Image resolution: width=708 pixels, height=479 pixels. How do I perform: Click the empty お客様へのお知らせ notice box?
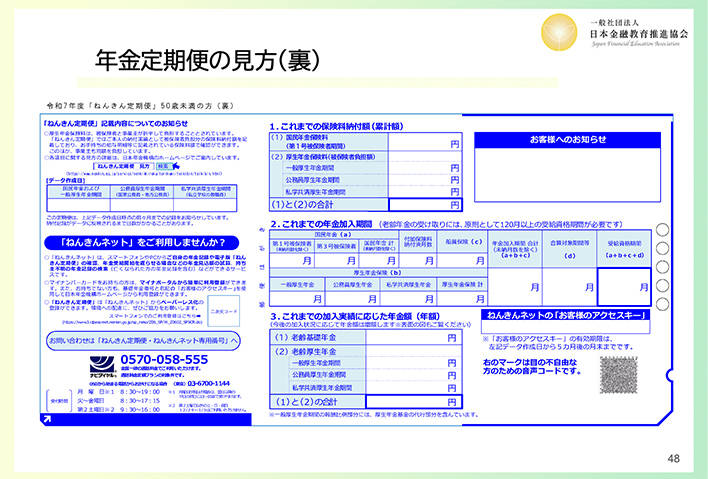pos(568,175)
